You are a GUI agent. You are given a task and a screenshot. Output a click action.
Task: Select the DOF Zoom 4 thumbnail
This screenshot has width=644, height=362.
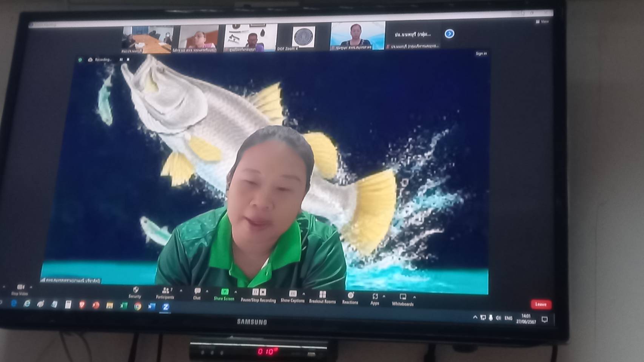303,37
